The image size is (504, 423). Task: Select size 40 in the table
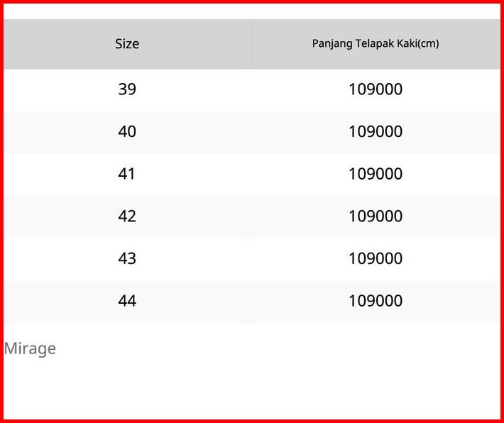point(127,132)
